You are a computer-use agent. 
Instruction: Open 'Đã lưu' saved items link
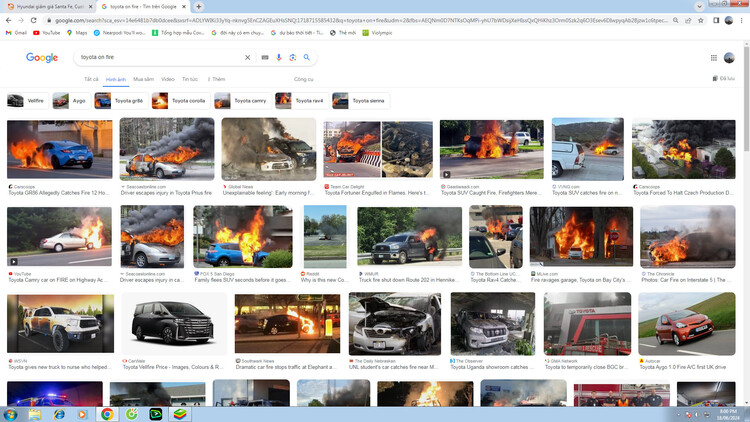coord(724,78)
